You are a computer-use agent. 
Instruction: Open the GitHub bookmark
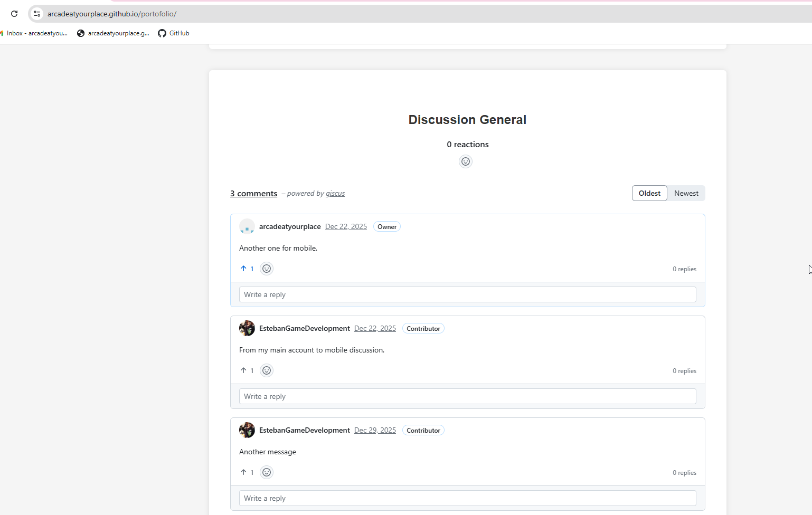pos(174,33)
